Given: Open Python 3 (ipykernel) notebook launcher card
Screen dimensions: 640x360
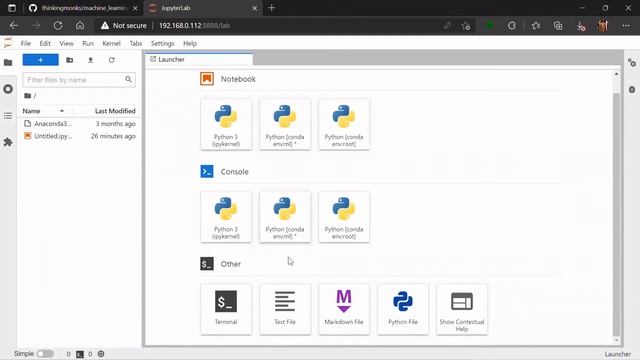Looking at the screenshot, I should [226, 124].
